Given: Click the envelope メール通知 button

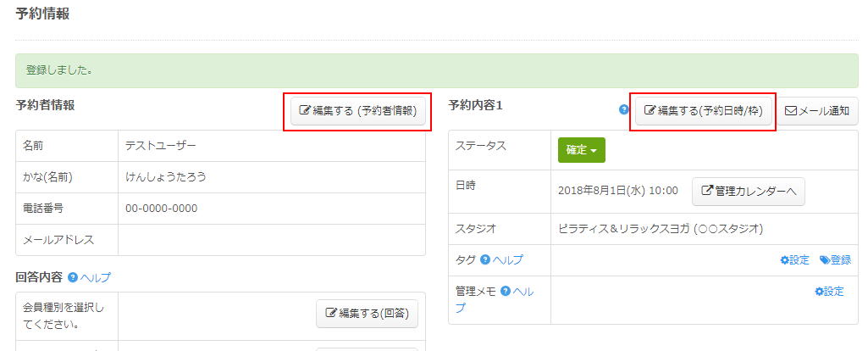Looking at the screenshot, I should click(817, 111).
